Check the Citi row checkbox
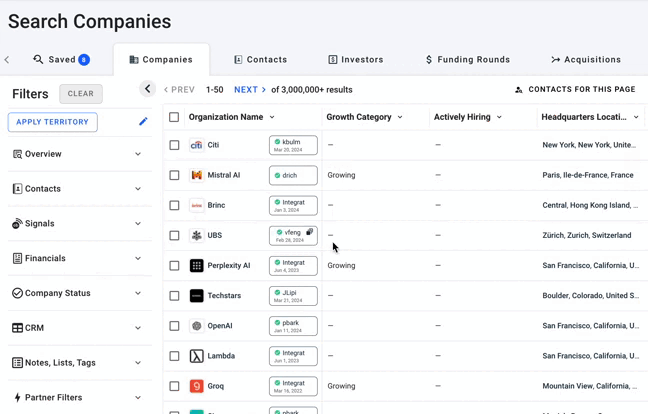Viewport: 648px width, 414px height. (174, 145)
